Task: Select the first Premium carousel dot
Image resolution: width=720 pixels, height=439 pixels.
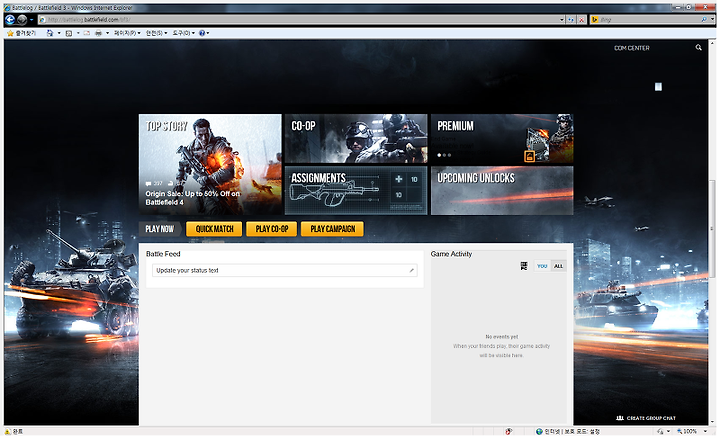Action: click(439, 155)
